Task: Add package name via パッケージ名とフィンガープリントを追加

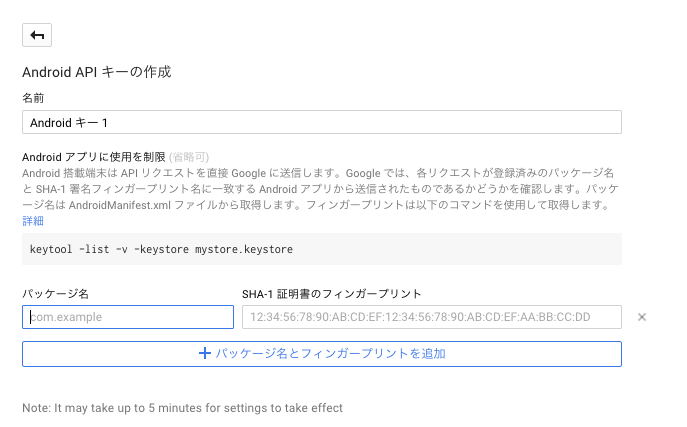Action: tap(322, 354)
